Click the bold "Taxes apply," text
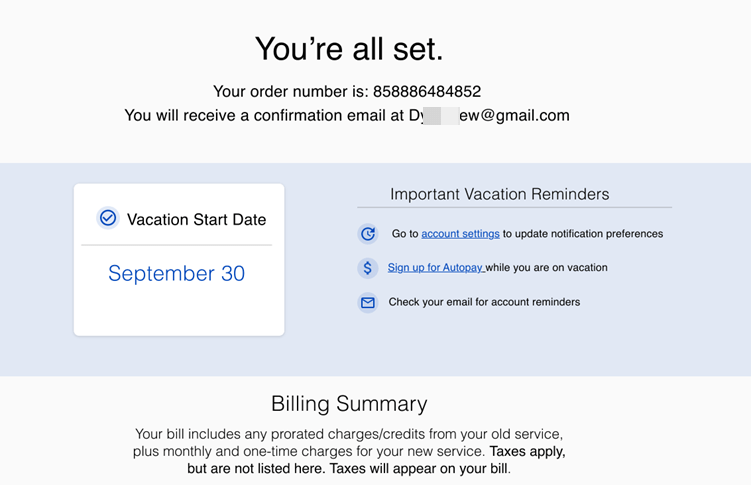The height and width of the screenshot is (485, 751). 527,451
